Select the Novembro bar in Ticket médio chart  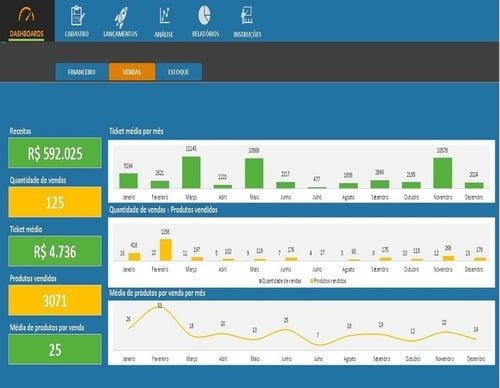[x=443, y=173]
